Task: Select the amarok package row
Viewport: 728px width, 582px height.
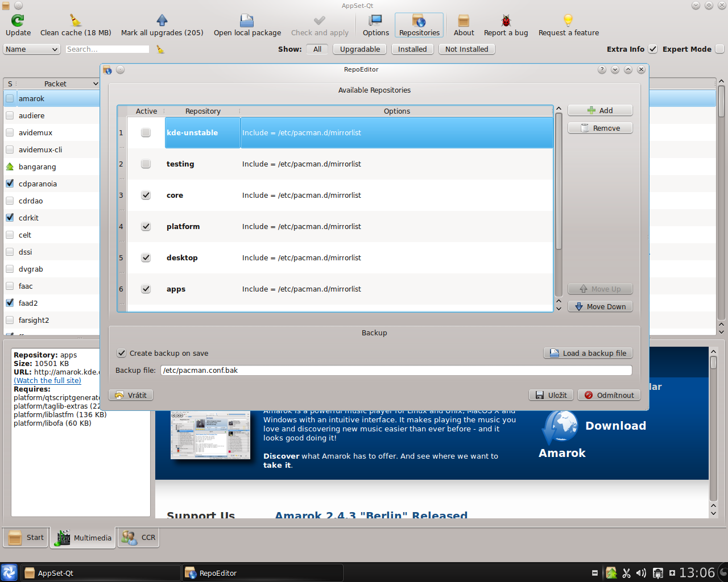Action: pyautogui.click(x=51, y=98)
